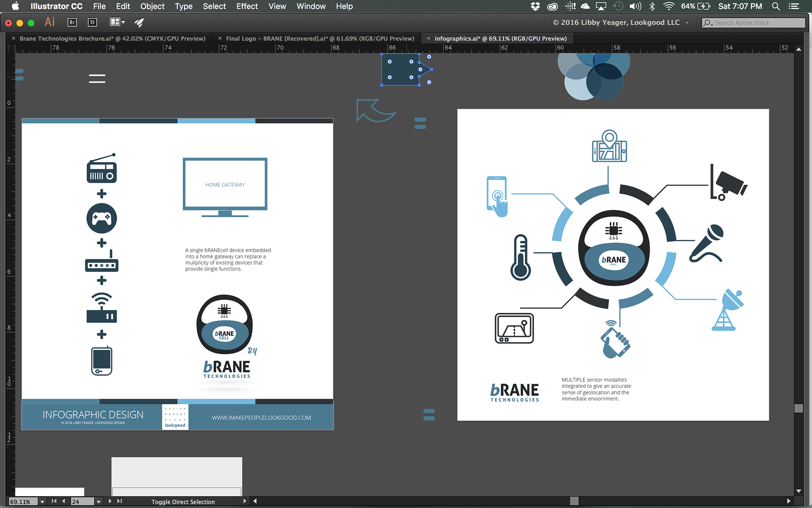Open the File menu
This screenshot has height=508, width=812.
pos(99,6)
